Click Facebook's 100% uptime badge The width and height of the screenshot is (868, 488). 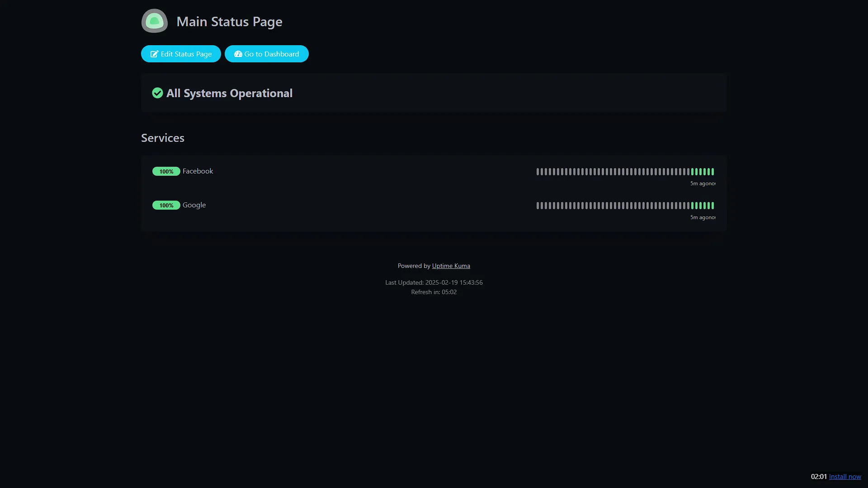(x=166, y=171)
